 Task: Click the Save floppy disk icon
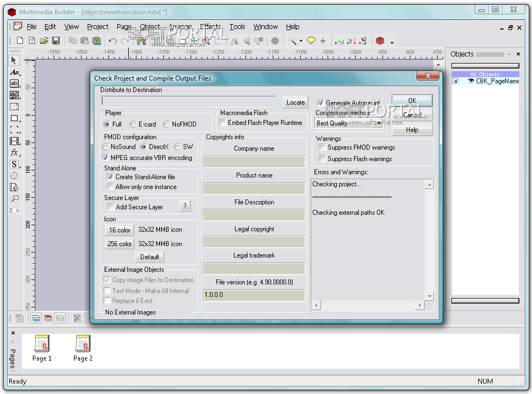tap(56, 41)
